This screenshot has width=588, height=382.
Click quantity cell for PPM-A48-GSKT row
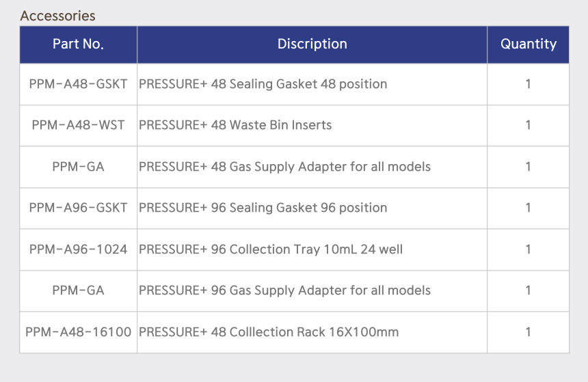pos(528,84)
